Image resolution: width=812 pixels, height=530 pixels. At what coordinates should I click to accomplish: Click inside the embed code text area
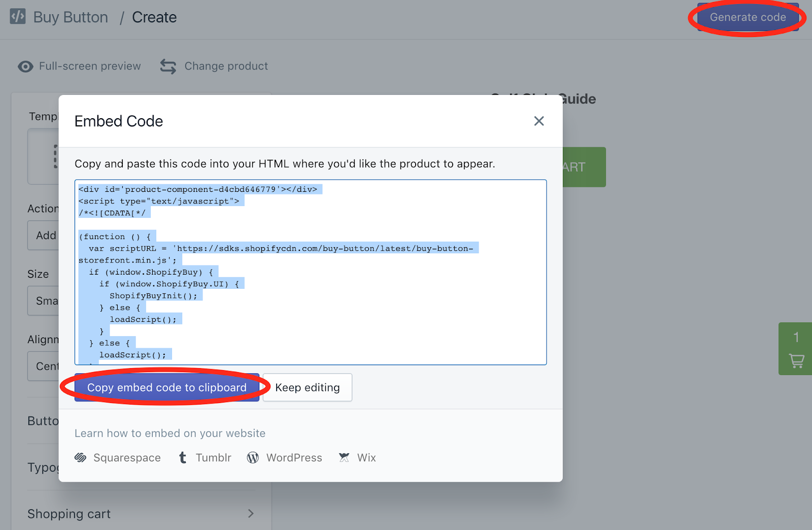(311, 272)
